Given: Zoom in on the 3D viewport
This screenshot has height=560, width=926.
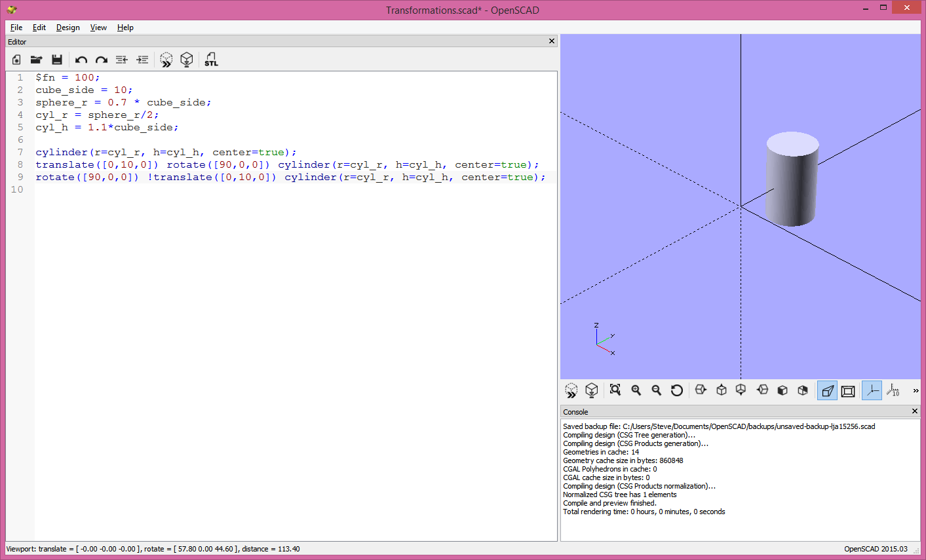Looking at the screenshot, I should click(636, 390).
